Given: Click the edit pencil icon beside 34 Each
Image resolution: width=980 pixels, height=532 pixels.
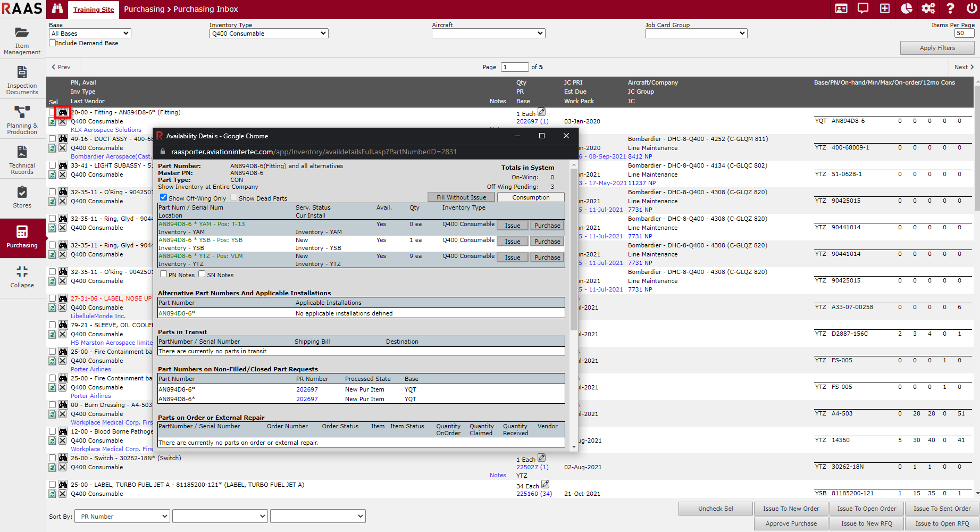Looking at the screenshot, I should pos(545,485).
